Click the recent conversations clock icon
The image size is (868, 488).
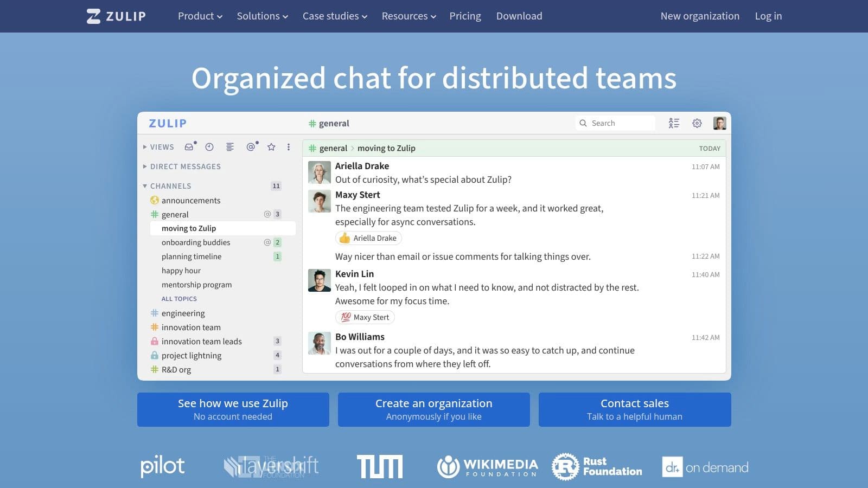[209, 147]
